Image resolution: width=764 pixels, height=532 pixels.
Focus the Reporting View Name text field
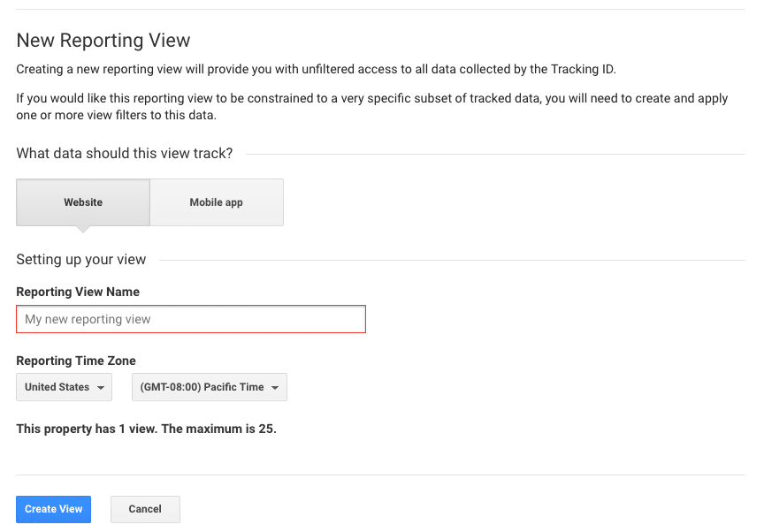tap(190, 319)
